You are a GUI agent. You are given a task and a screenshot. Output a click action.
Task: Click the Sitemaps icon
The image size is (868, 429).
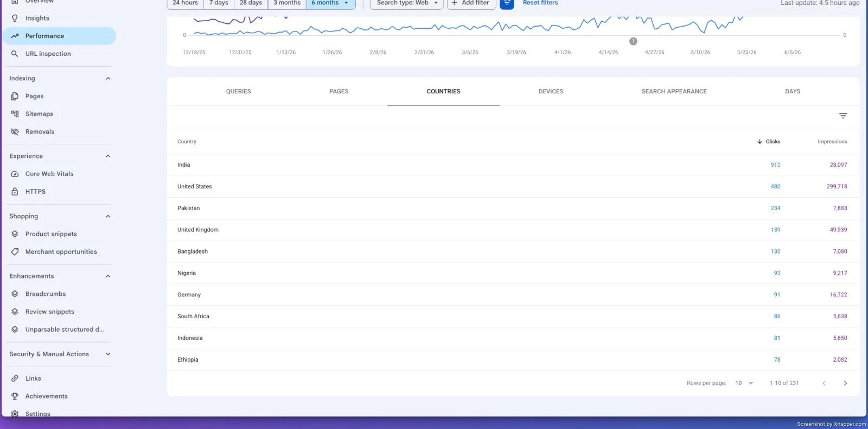[x=15, y=114]
